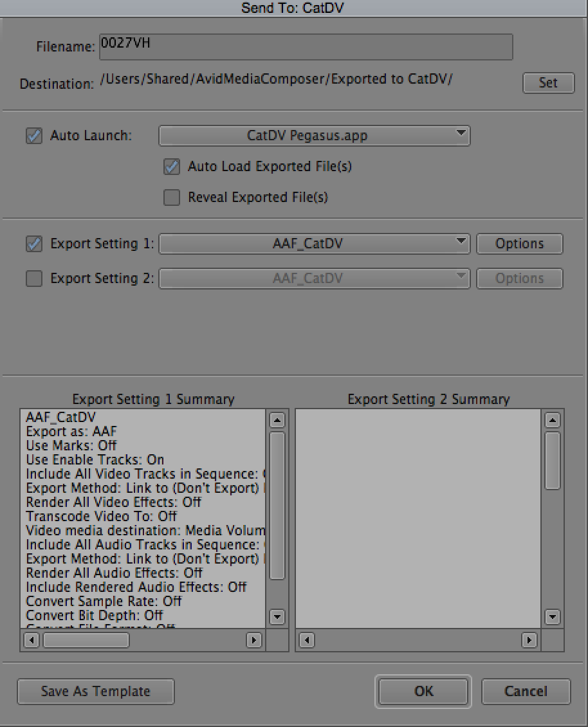Select 'Render All Audio Effects: Off' line
The width and height of the screenshot is (588, 727).
[x=114, y=573]
